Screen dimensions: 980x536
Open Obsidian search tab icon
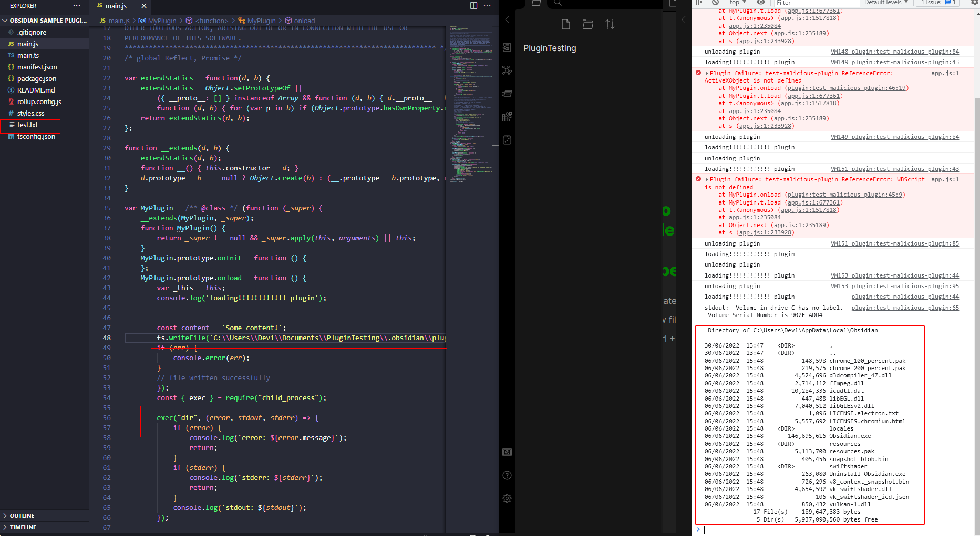click(558, 3)
